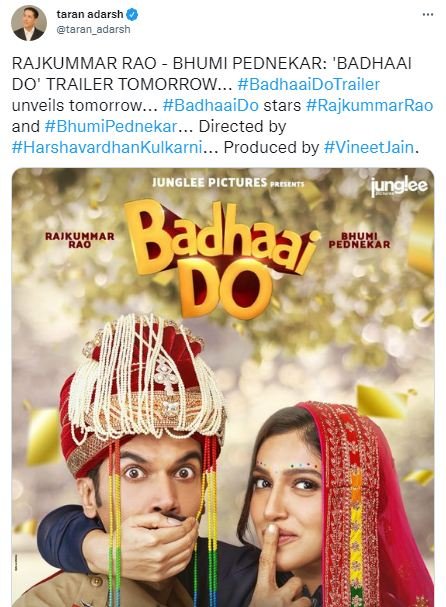The width and height of the screenshot is (446, 607).
Task: Open the #BadhaaiDo hashtag
Action: (x=211, y=105)
